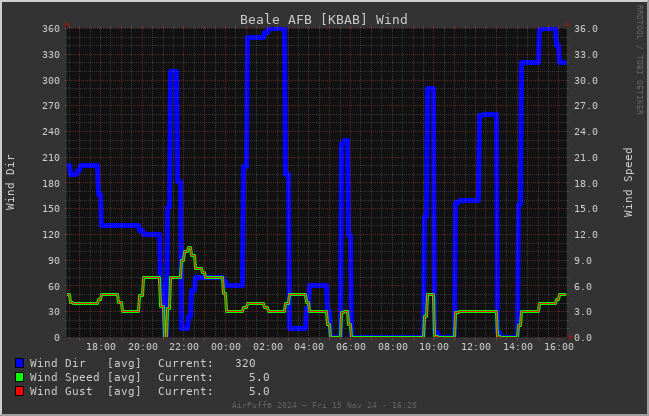
Task: Click the 20:00 time axis label
Action: tap(143, 346)
